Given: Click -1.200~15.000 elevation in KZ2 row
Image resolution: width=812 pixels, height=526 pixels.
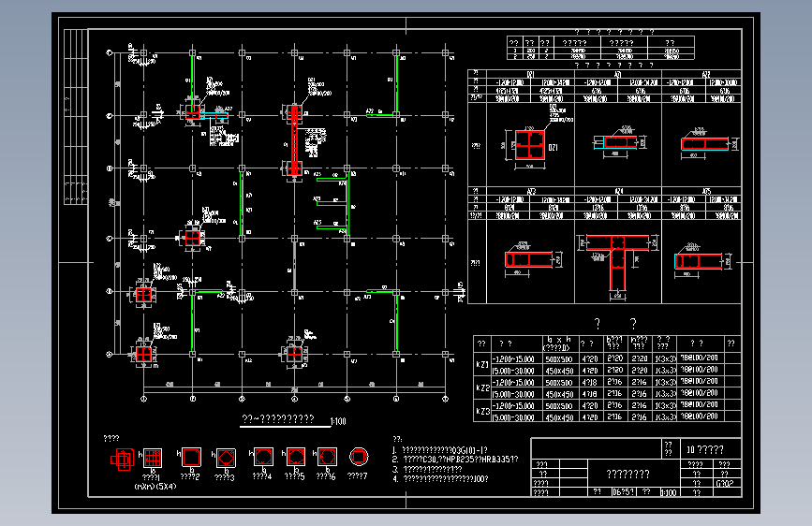Looking at the screenshot, I should pyautogui.click(x=512, y=383).
